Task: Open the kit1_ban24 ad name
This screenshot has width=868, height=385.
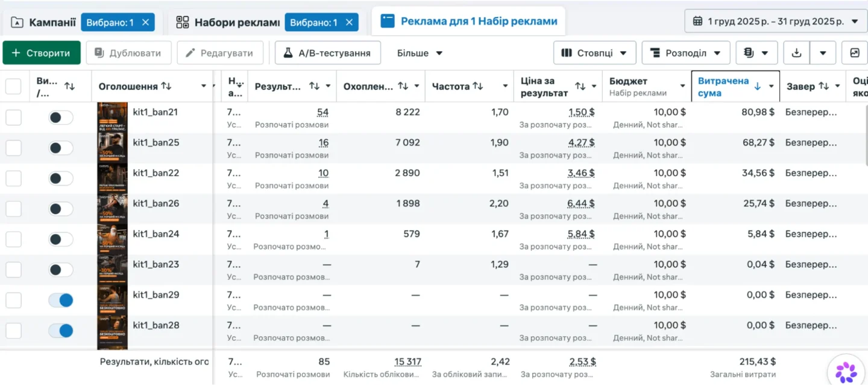Action: [156, 234]
